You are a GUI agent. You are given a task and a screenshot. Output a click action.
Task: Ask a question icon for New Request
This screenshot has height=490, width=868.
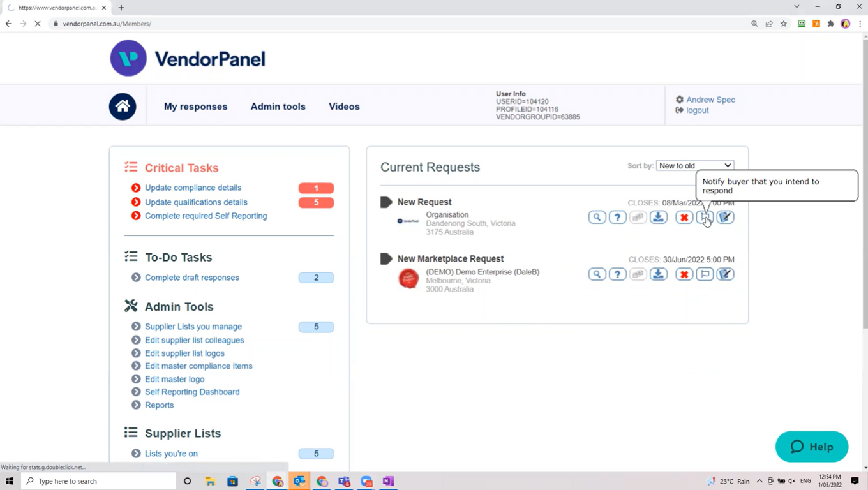(617, 218)
